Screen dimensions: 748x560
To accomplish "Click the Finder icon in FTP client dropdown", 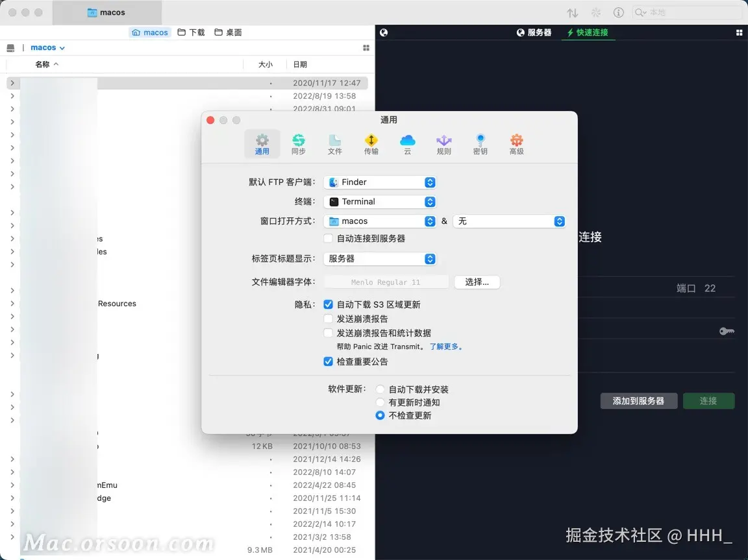I will pyautogui.click(x=334, y=182).
